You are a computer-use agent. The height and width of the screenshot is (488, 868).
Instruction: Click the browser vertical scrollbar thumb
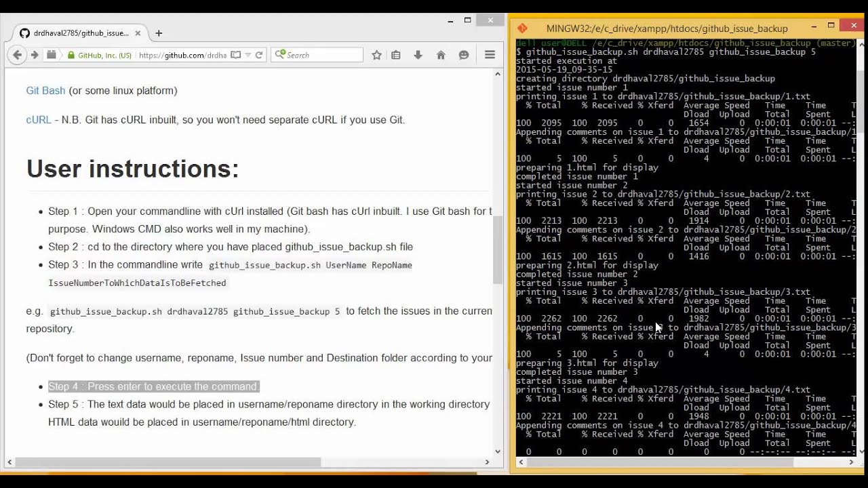[498, 249]
